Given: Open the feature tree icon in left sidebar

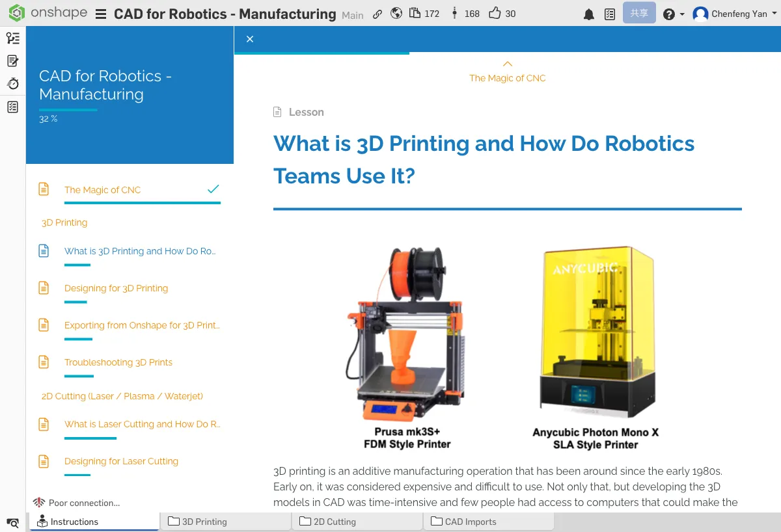Looking at the screenshot, I should 12,38.
